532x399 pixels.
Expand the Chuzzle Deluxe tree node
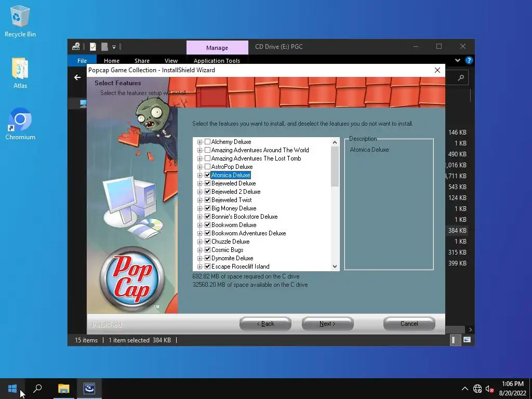point(200,242)
